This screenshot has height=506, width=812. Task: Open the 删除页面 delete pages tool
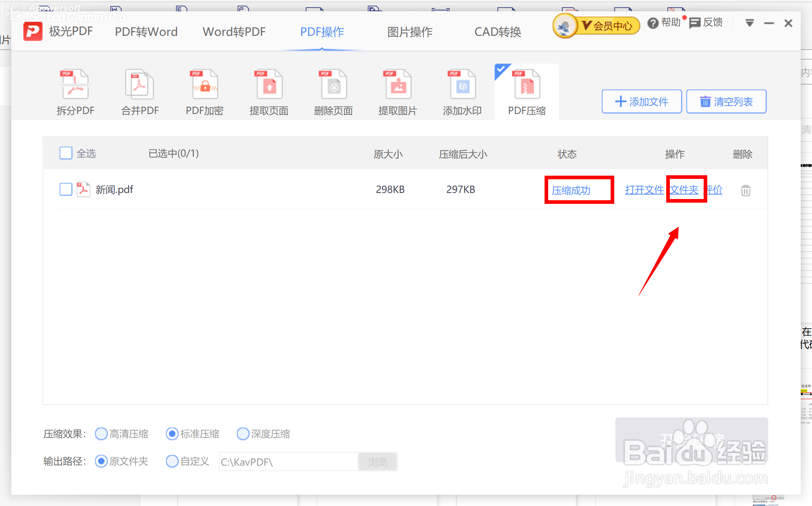tap(333, 85)
